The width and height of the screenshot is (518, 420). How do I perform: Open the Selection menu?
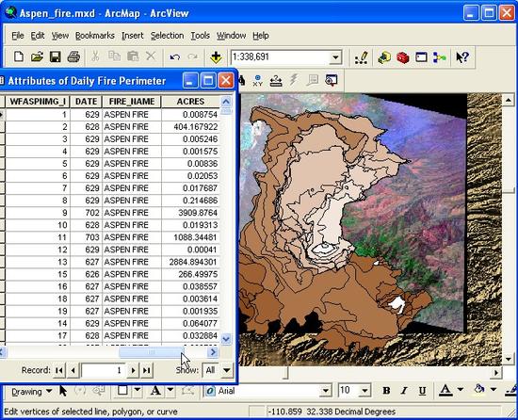tap(167, 36)
